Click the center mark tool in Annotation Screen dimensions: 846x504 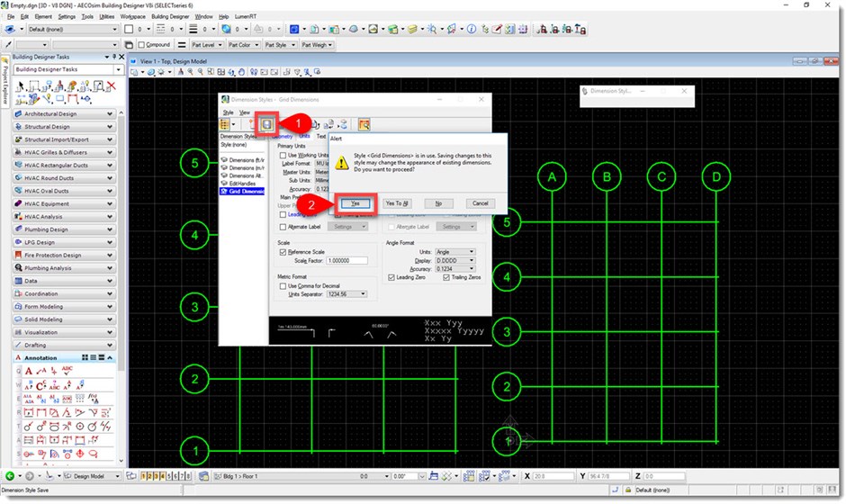[80, 427]
